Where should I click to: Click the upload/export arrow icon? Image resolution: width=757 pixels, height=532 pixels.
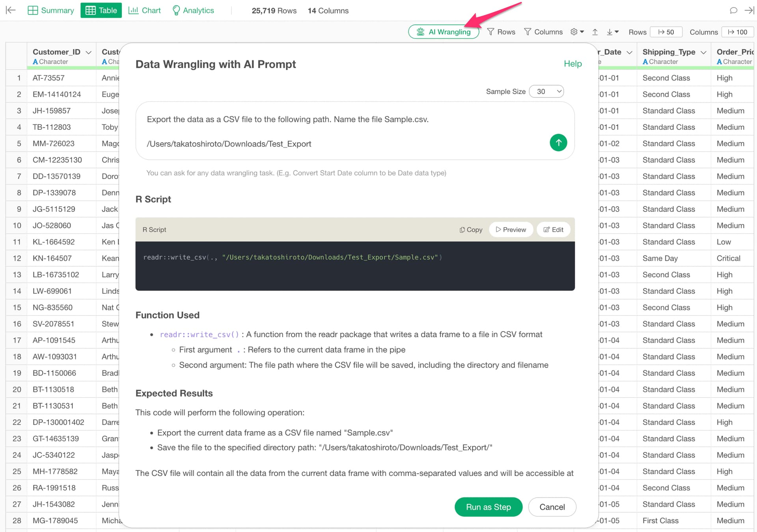click(x=595, y=32)
